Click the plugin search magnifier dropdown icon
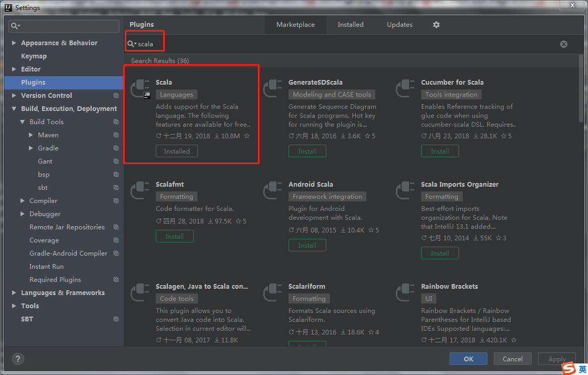Viewport: 588px width, 375px height. 132,44
